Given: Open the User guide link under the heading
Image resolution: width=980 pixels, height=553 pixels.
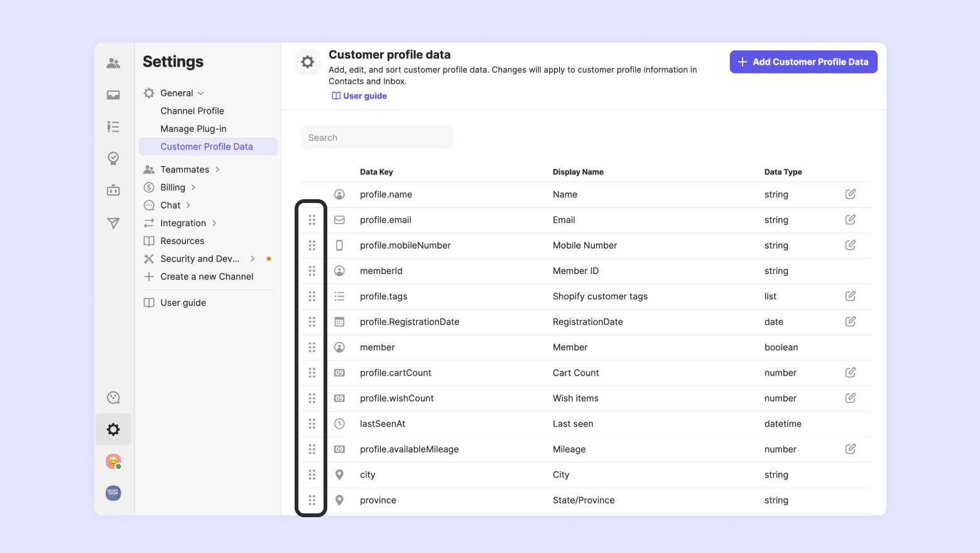Looking at the screenshot, I should click(x=359, y=96).
